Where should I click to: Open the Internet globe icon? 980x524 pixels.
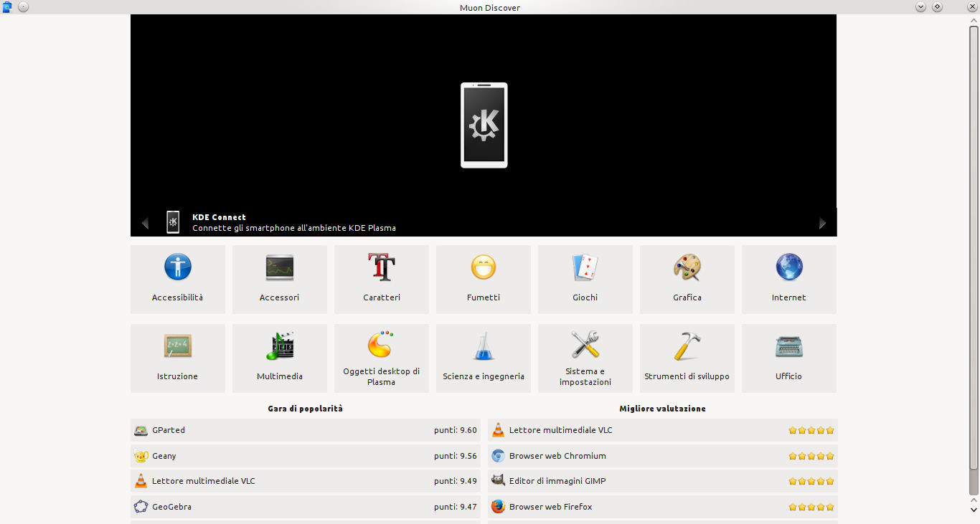pos(788,267)
